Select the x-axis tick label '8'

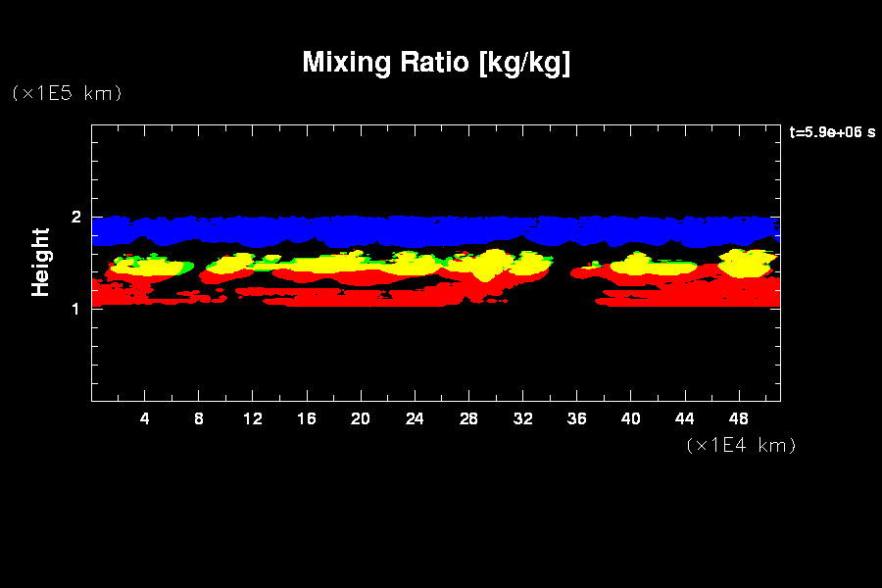tap(199, 418)
